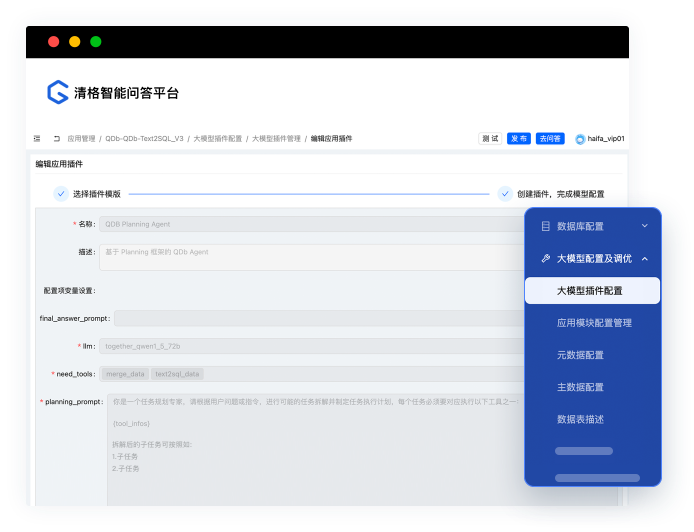Open 数据表描述 menu item

580,419
